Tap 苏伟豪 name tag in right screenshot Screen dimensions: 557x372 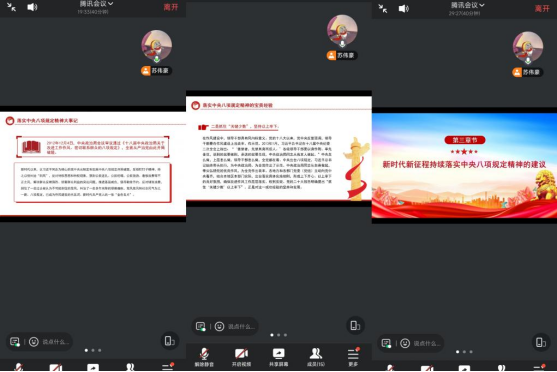pyautogui.click(x=528, y=72)
